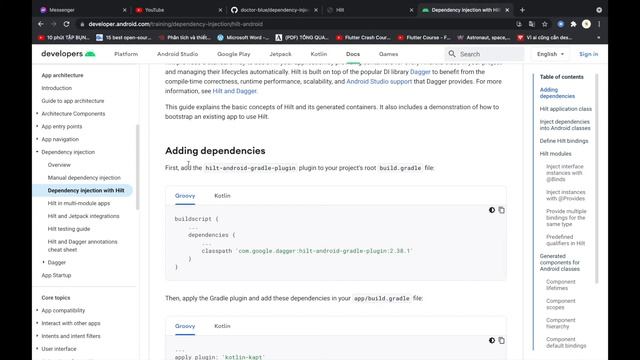This screenshot has height=360, width=640.
Task: Click the left sidebar scrollbar
Action: click(138, 167)
